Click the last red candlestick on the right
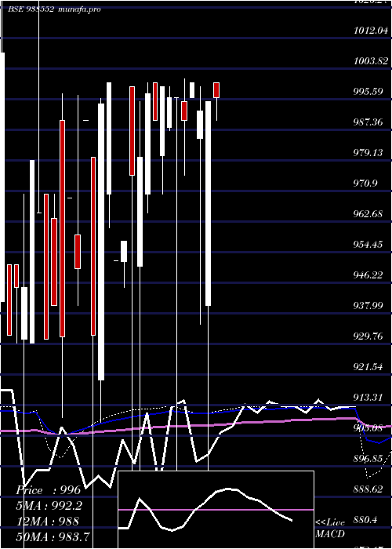This screenshot has width=392, height=549. click(216, 90)
